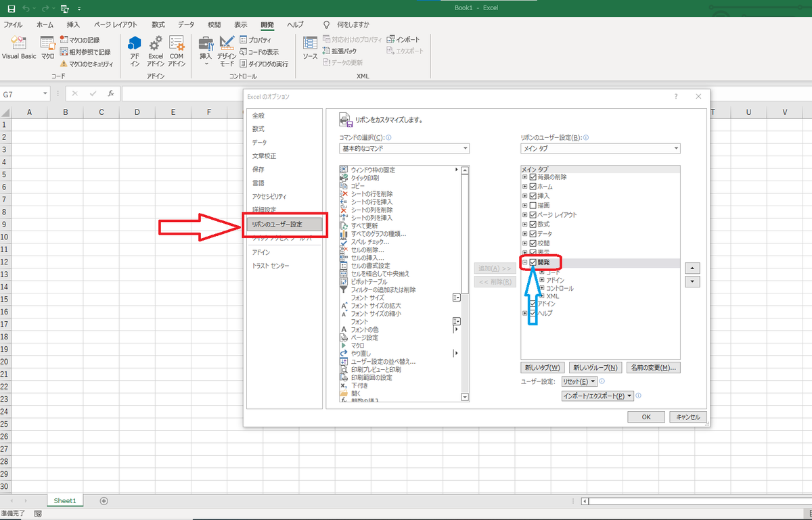The image size is (812, 520).
Task: Open Excel アドイン gear icon
Action: tap(156, 51)
